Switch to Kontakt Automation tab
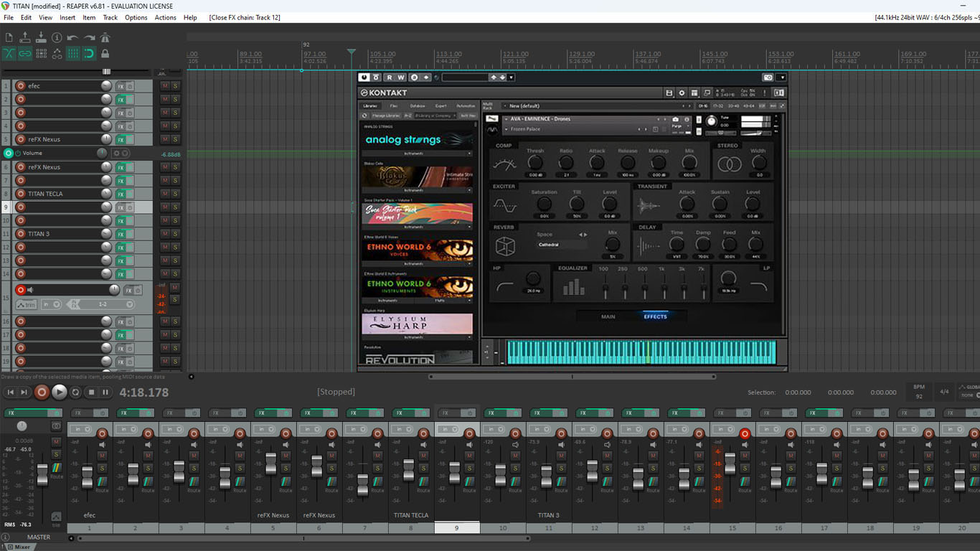The height and width of the screenshot is (551, 980). pos(466,106)
